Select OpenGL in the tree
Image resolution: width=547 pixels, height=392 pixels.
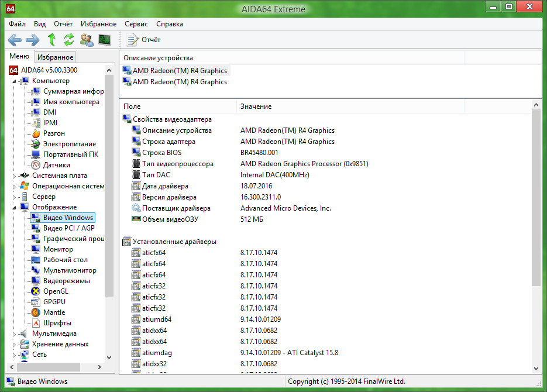point(56,291)
